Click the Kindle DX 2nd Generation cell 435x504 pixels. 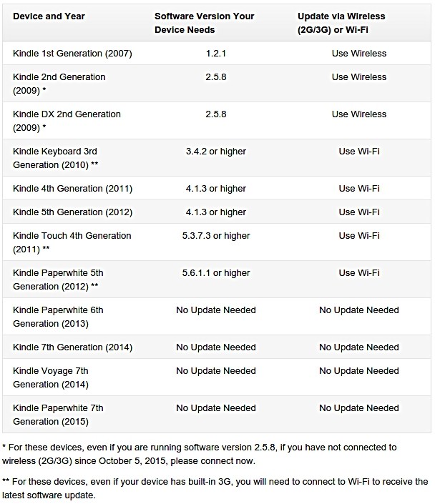(67, 121)
